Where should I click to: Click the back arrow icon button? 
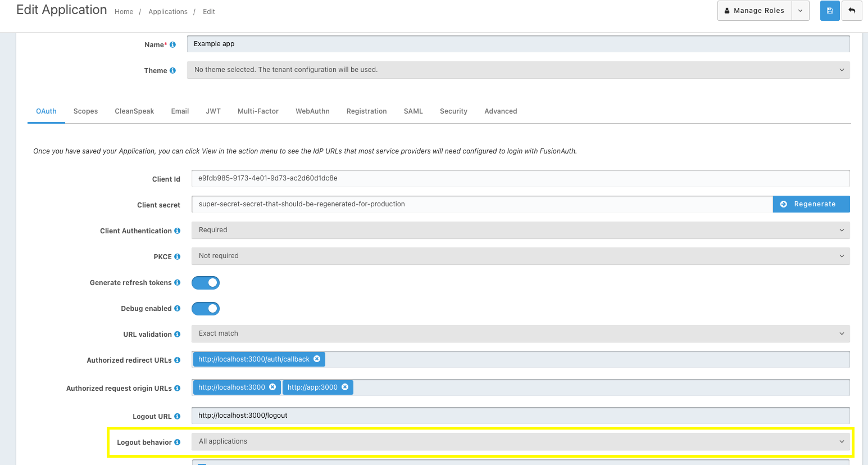(x=852, y=11)
